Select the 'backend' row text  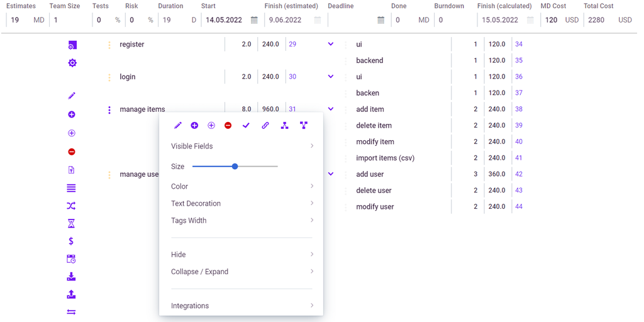(370, 61)
